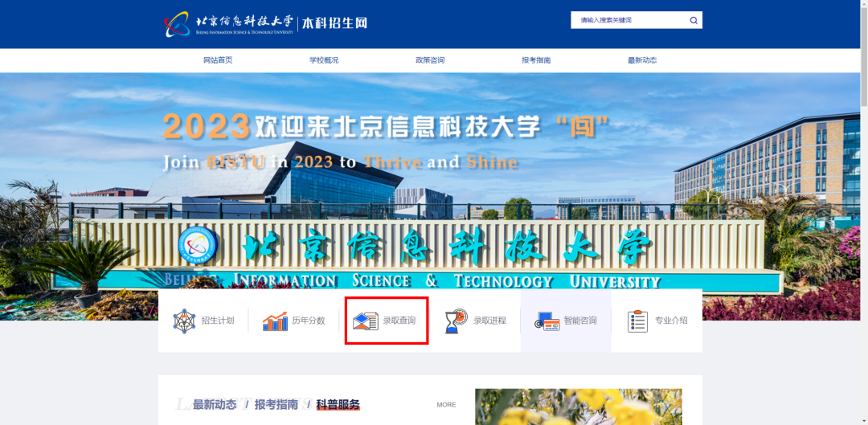The height and width of the screenshot is (425, 868).
Task: Click the 录取查询 text link
Action: tap(399, 321)
